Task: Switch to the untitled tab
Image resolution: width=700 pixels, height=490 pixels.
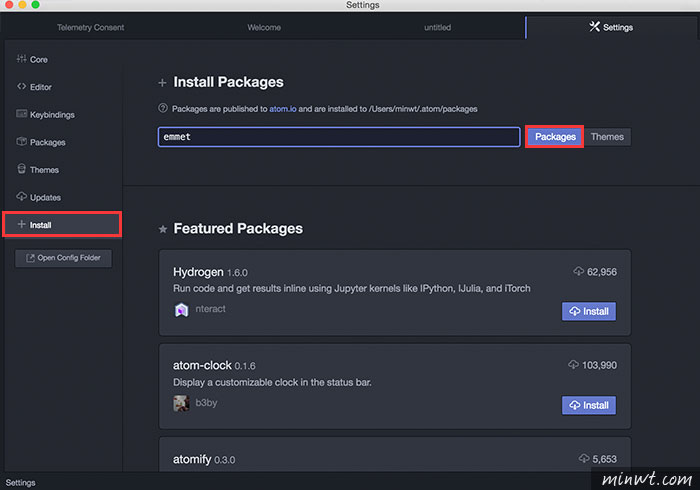Action: click(438, 28)
